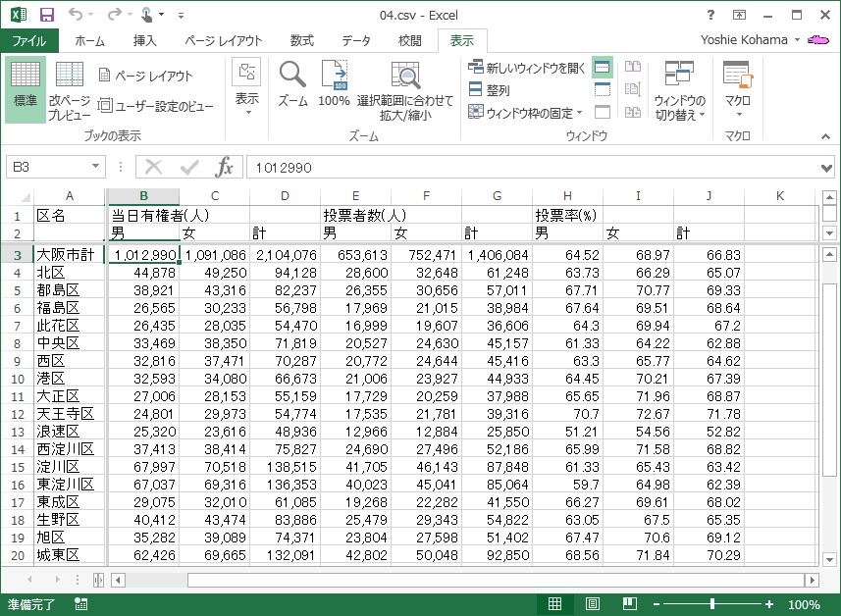
Task: Switch to the 校閲 tab
Action: [x=410, y=41]
